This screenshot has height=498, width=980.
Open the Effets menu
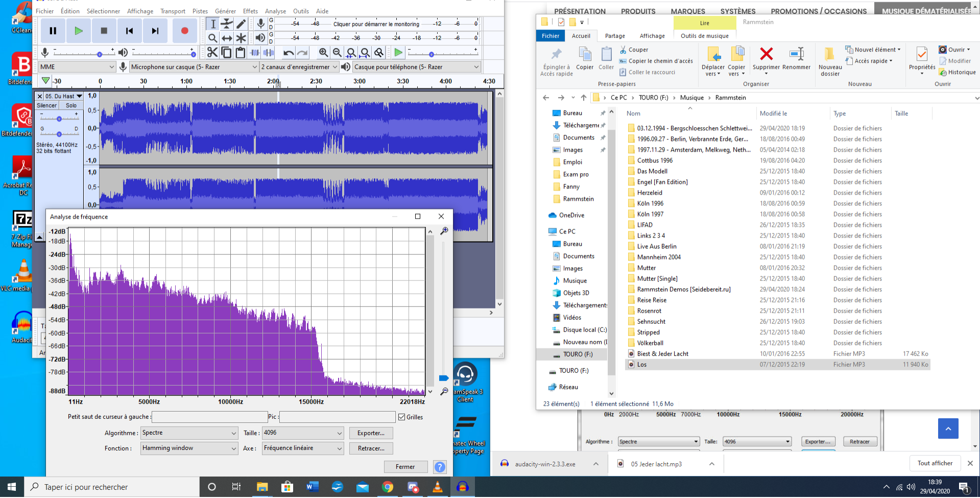250,11
